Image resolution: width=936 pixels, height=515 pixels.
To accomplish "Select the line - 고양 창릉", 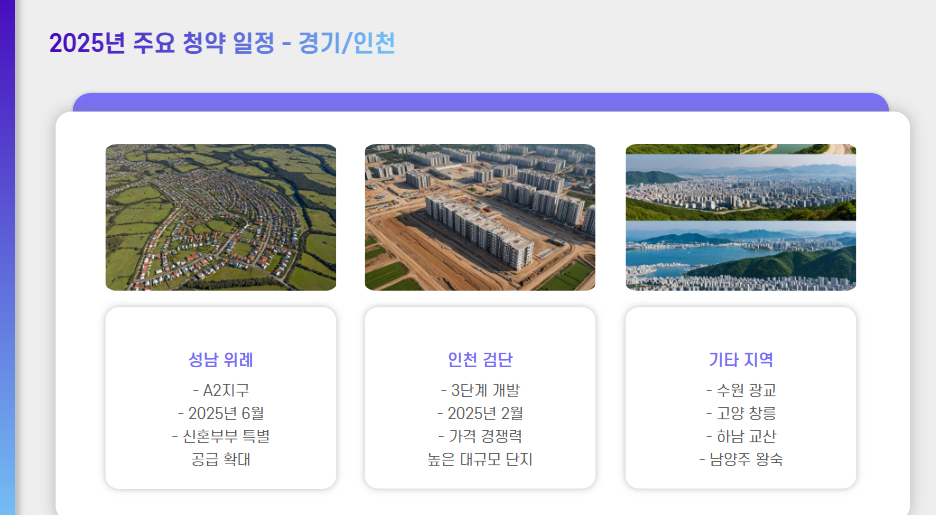I will tap(741, 413).
